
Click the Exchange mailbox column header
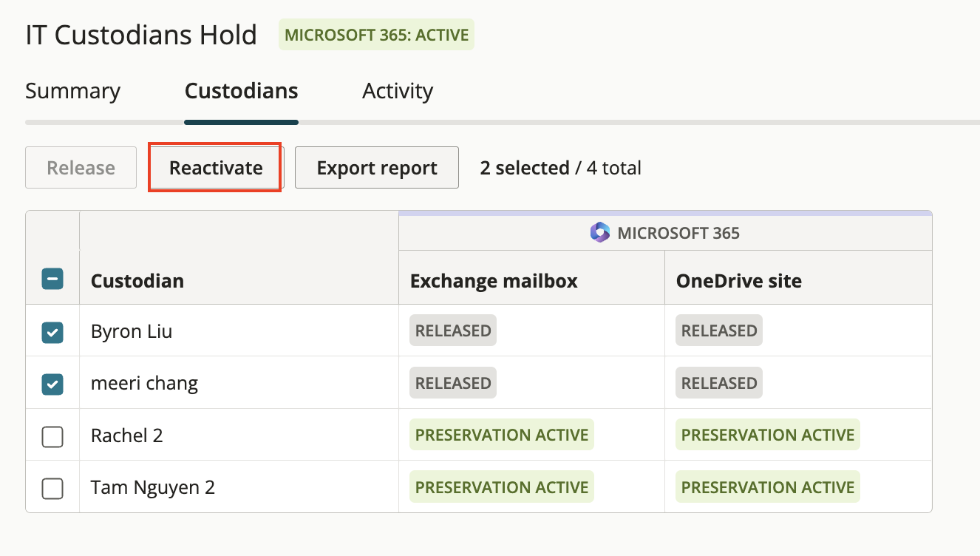tap(494, 281)
